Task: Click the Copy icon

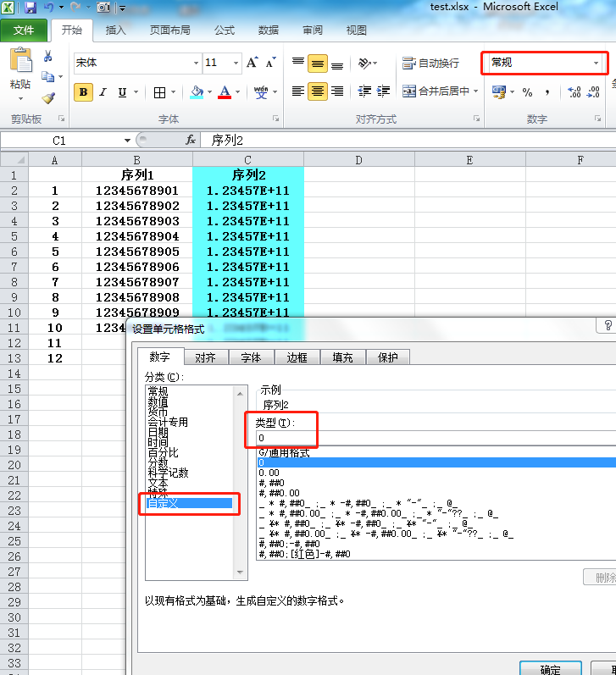Action: [47, 76]
